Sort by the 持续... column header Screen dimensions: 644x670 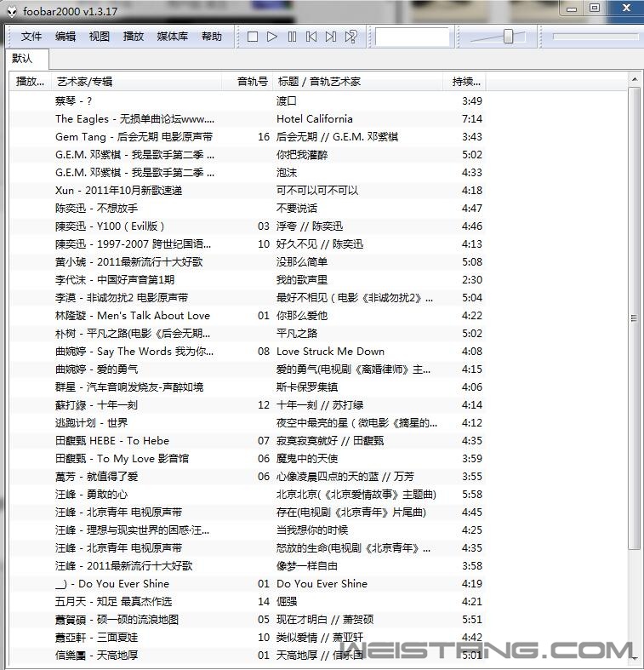[464, 81]
